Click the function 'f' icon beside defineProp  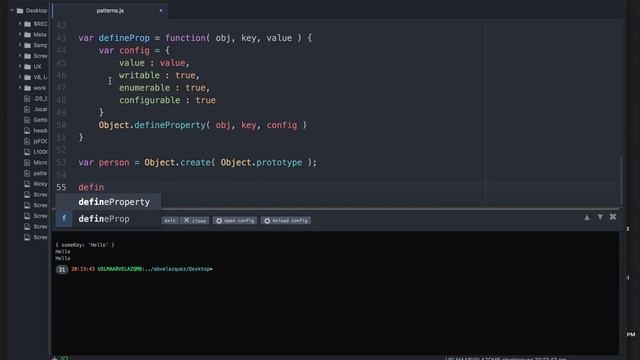pyautogui.click(x=64, y=219)
